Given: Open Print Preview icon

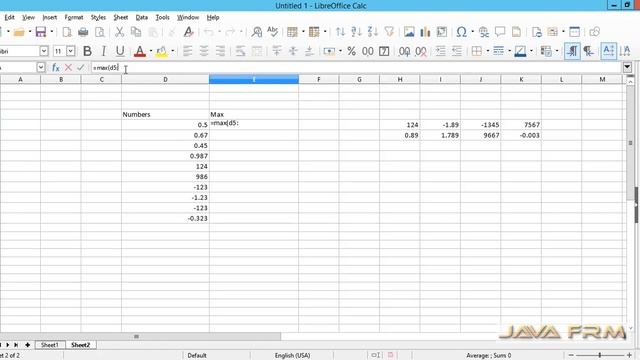Looking at the screenshot, I should point(100,32).
